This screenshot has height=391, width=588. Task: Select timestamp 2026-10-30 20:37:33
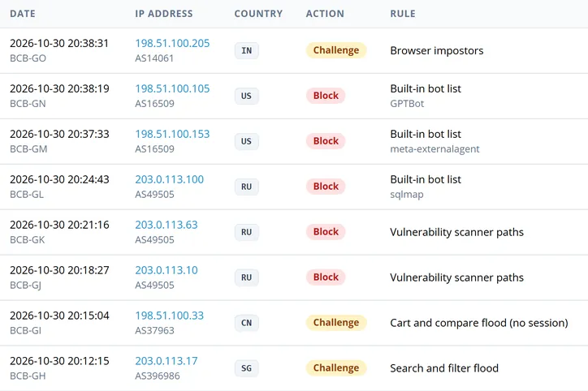[x=59, y=134]
